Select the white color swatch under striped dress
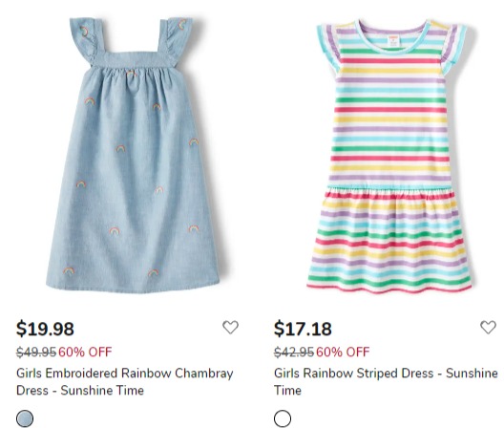Image resolution: width=504 pixels, height=428 pixels. (283, 418)
